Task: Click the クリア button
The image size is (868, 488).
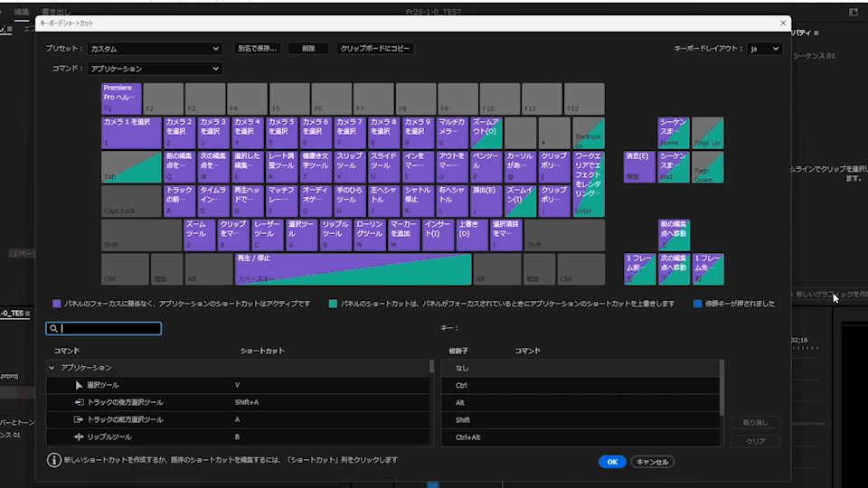Action: pos(755,442)
